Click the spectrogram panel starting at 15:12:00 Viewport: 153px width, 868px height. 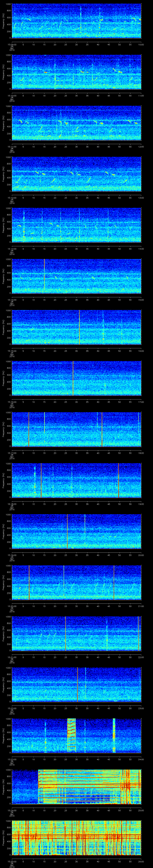[x=76, y=174]
